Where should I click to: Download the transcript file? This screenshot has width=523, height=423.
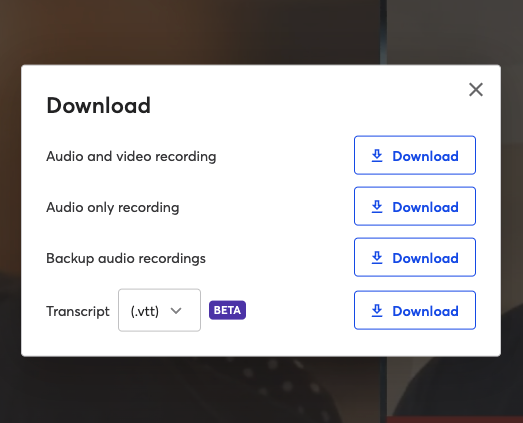click(x=415, y=310)
